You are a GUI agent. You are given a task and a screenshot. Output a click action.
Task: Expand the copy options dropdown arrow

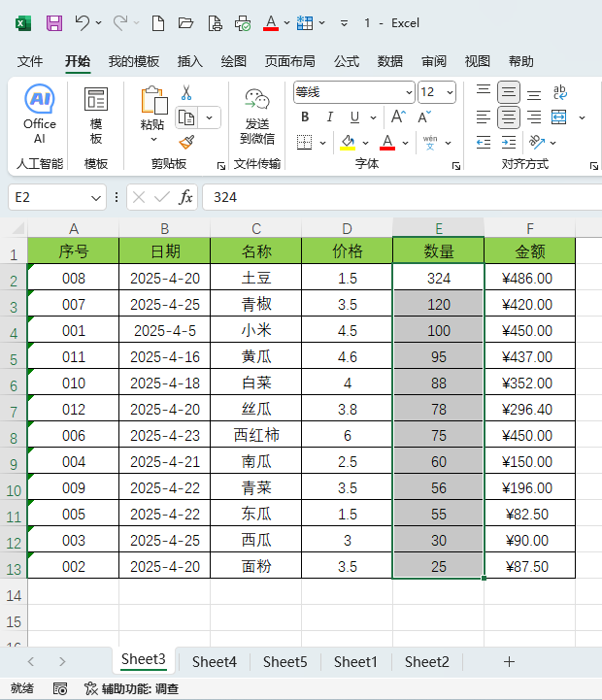point(209,117)
